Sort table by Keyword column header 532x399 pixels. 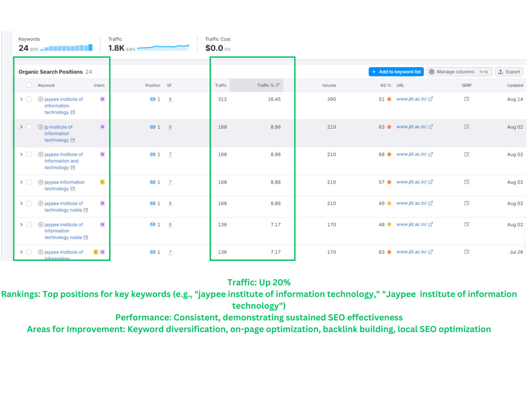pyautogui.click(x=46, y=85)
